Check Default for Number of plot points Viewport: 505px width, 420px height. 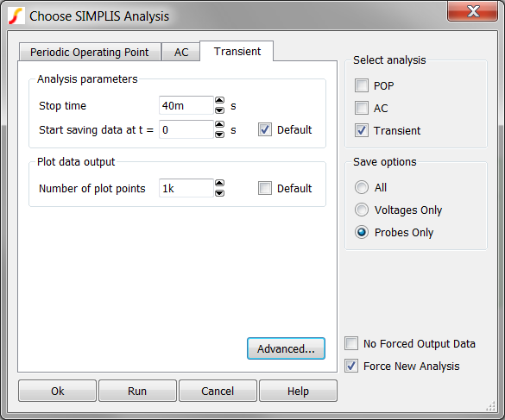(265, 188)
